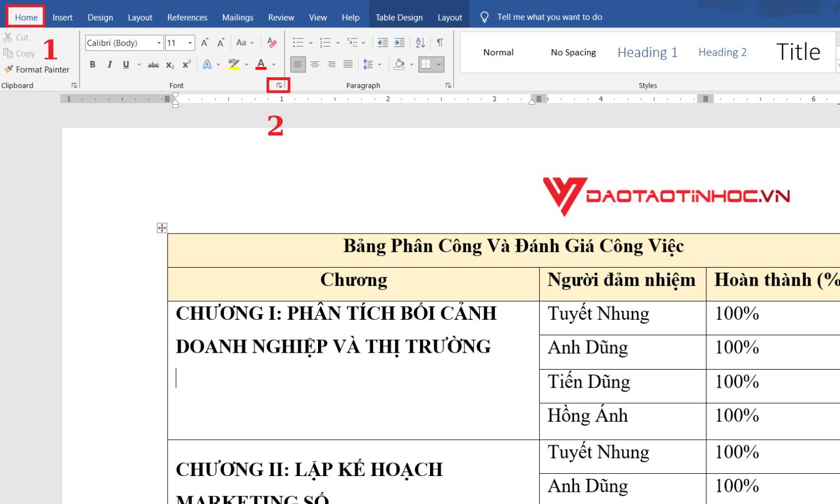Toggle Show/Hide paragraph marks
This screenshot has height=504, width=840.
coord(440,42)
